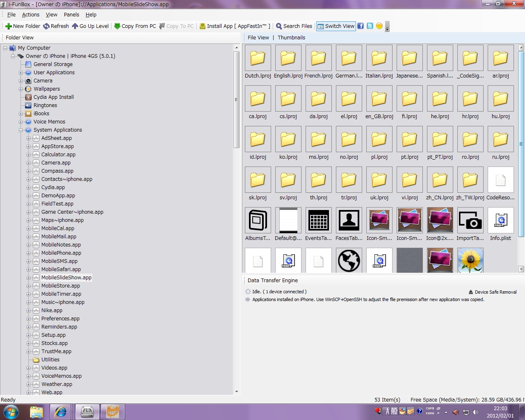The width and height of the screenshot is (525, 420).
Task: Select the Utilities folder in tree
Action: [x=50, y=360]
